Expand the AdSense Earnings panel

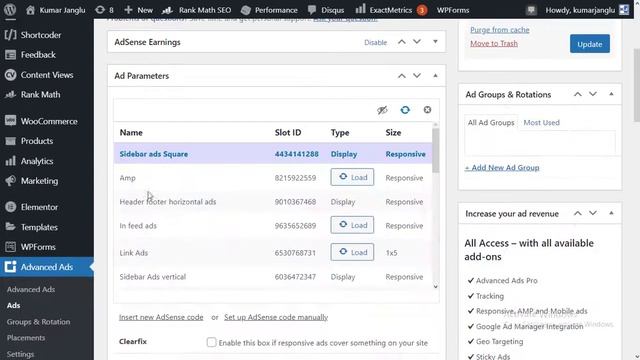[x=435, y=42]
